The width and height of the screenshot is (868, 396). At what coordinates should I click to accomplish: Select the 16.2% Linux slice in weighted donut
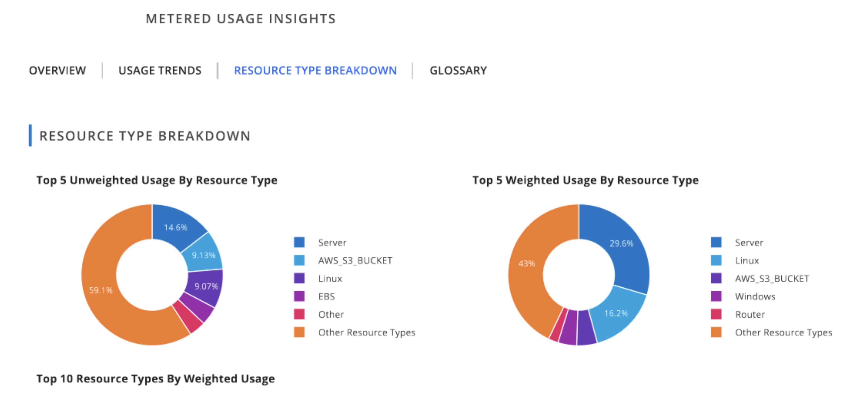pyautogui.click(x=616, y=313)
